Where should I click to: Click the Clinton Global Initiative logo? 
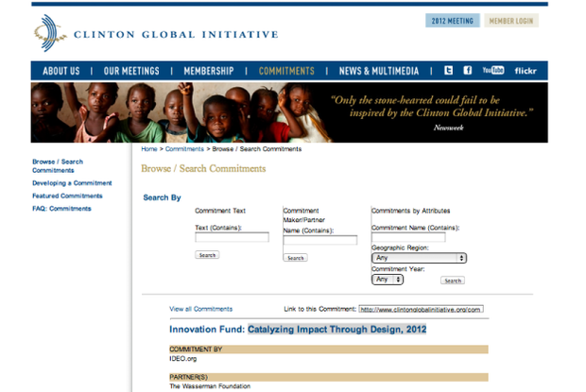(x=156, y=33)
